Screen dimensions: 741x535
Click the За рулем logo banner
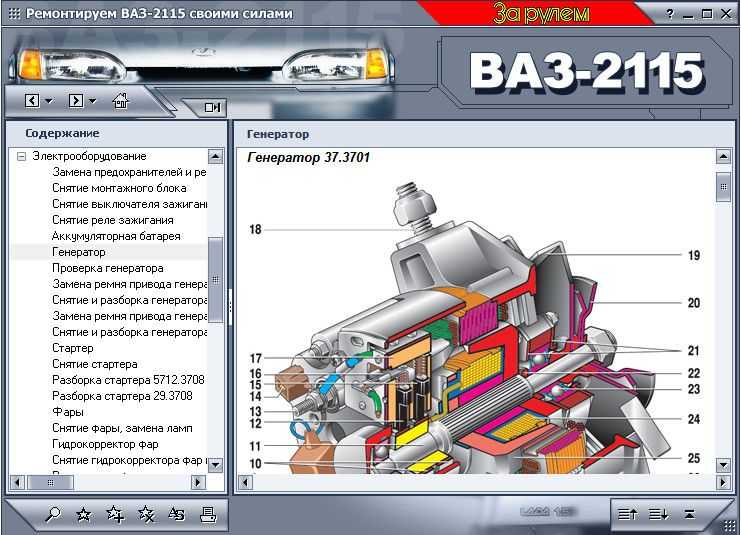[542, 13]
